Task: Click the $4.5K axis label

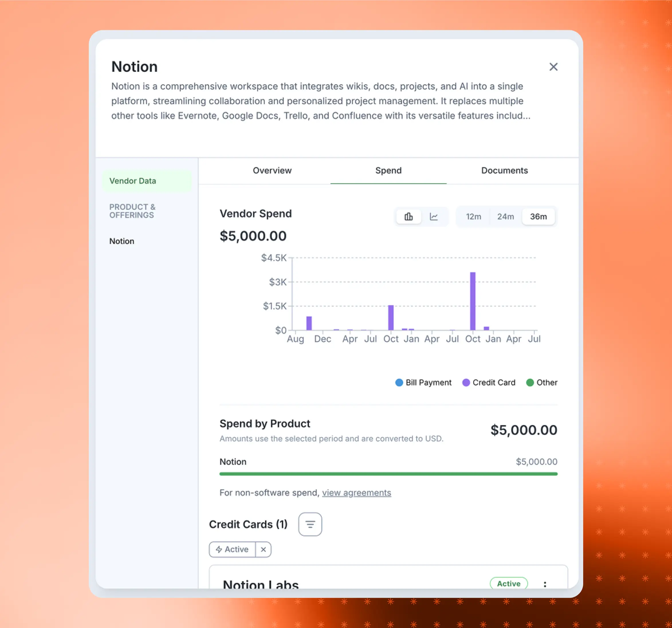Action: click(274, 258)
